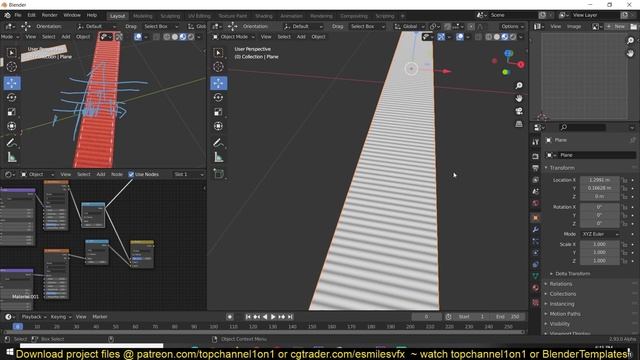Screen dimensions: 640x360
Task: Open the Render properties tab
Action: [536, 156]
